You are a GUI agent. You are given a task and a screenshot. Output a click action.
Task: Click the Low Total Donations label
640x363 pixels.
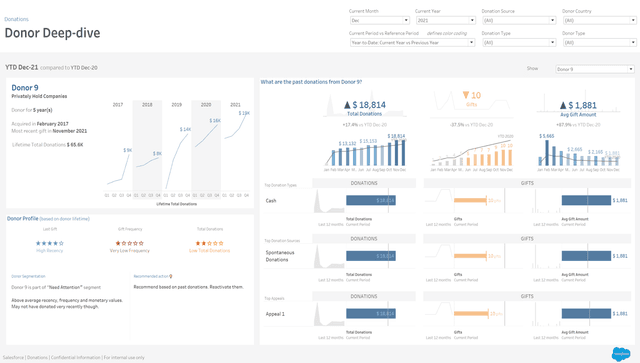209,251
